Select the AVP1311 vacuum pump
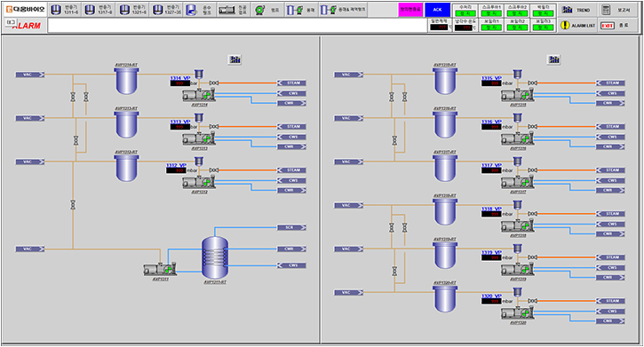The image size is (644, 347). (160, 270)
